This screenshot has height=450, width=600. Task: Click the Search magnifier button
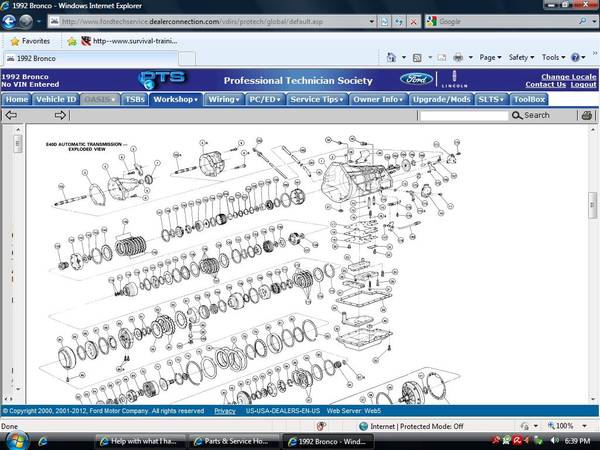click(x=530, y=115)
